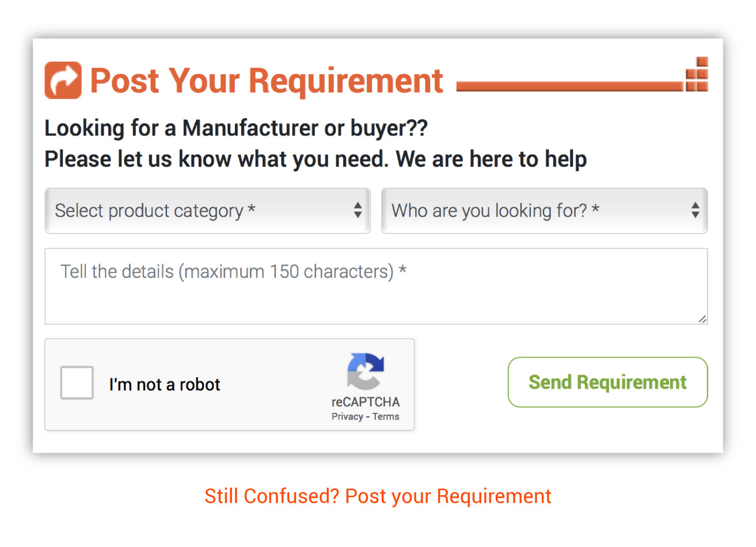This screenshot has height=547, width=756.
Task: Open the 'Select product category' dropdown
Action: [x=207, y=211]
